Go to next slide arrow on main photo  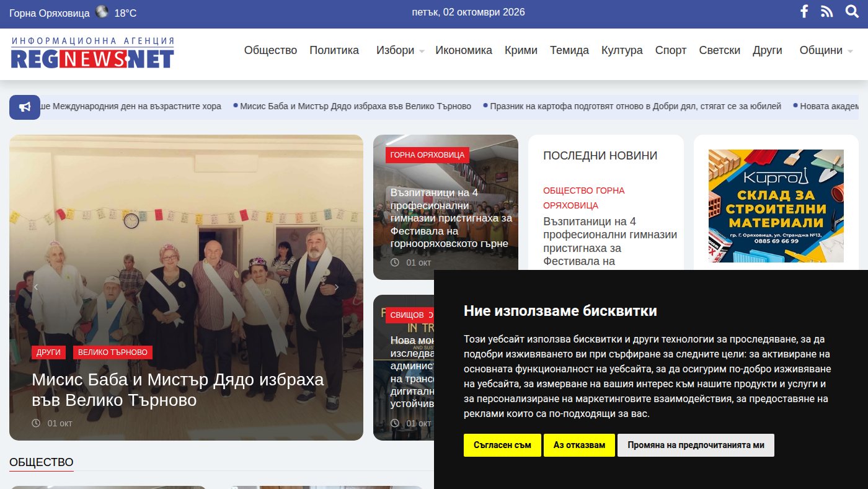coord(337,287)
